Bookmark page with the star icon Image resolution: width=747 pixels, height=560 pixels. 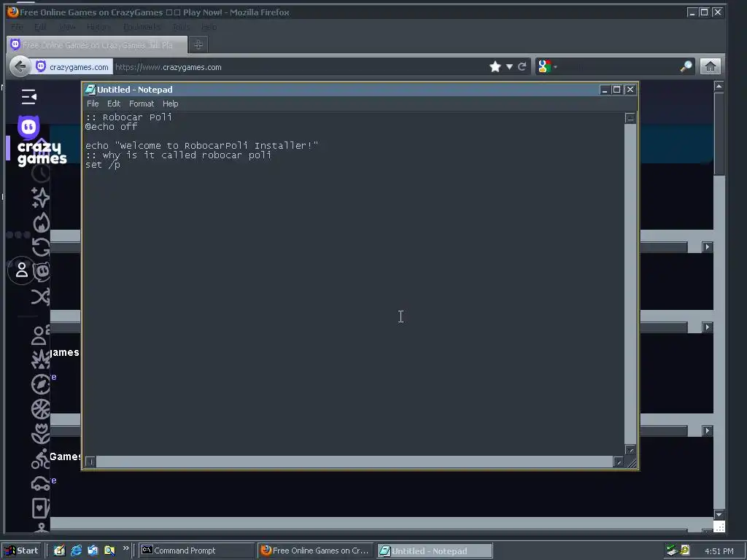click(495, 66)
